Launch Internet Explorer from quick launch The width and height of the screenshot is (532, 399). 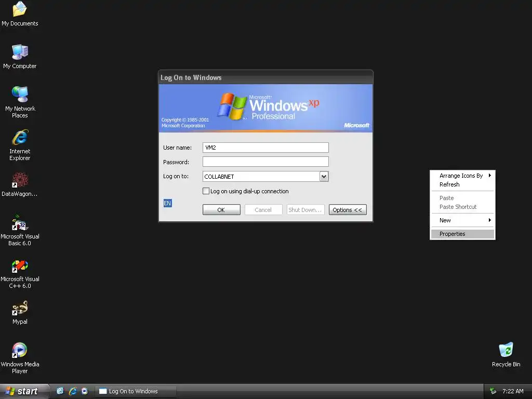pyautogui.click(x=72, y=391)
